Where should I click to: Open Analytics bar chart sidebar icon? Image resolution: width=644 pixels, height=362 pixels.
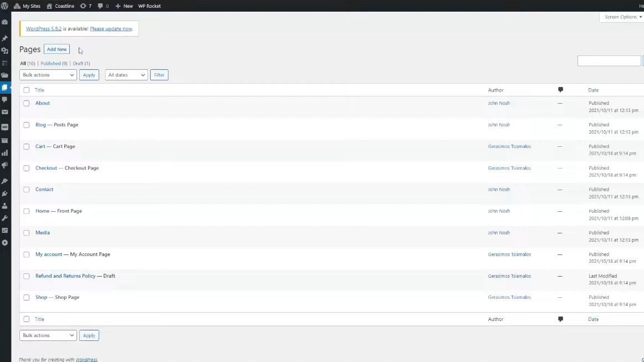coord(5,153)
